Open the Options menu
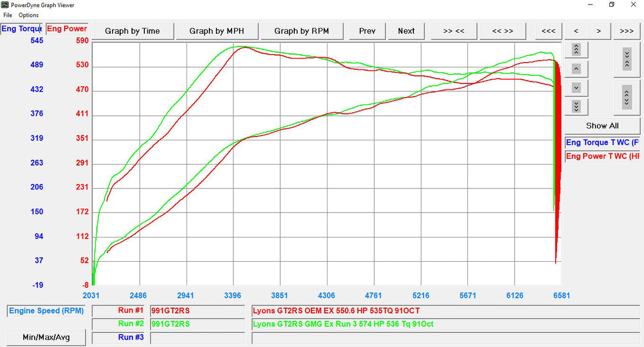Viewport: 644px width, 347px height. coord(28,15)
